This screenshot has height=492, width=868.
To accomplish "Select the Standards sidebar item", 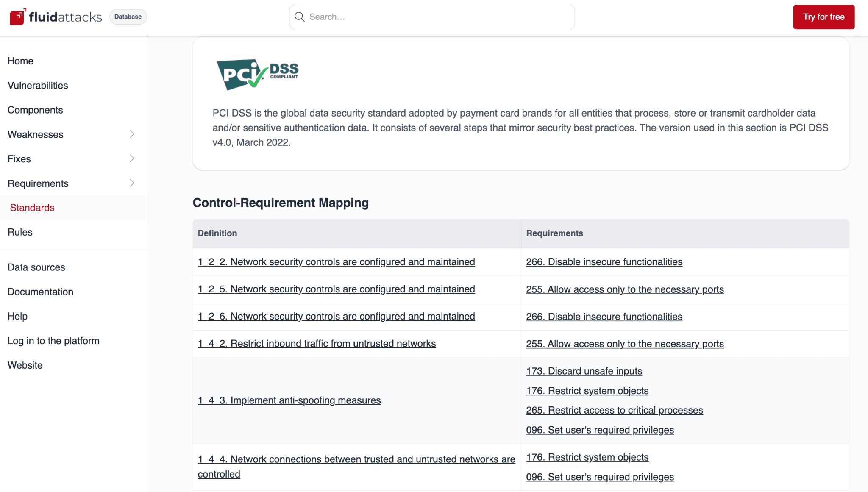I will (x=32, y=208).
